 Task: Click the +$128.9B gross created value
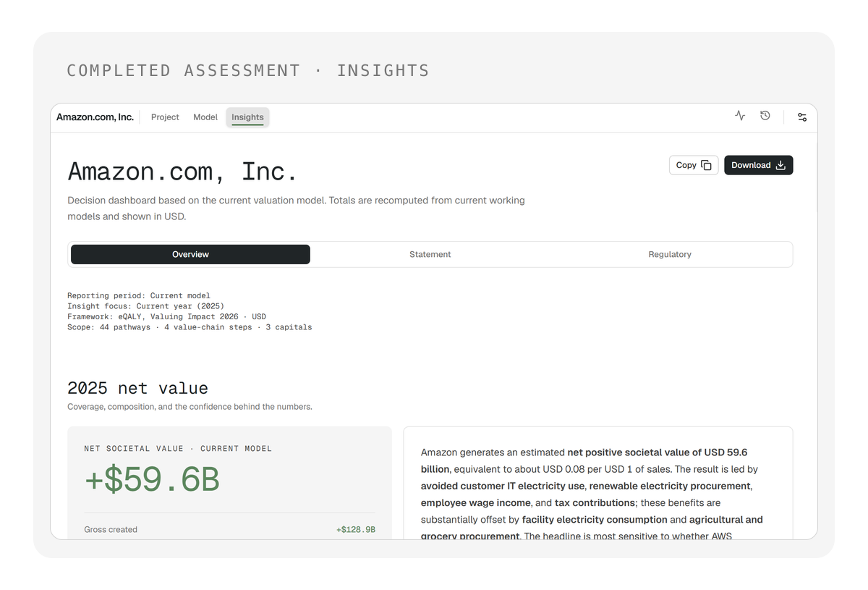(x=356, y=530)
